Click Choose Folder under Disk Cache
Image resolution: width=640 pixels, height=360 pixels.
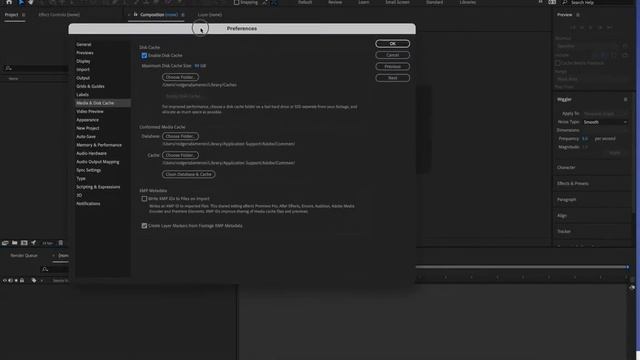(180, 77)
